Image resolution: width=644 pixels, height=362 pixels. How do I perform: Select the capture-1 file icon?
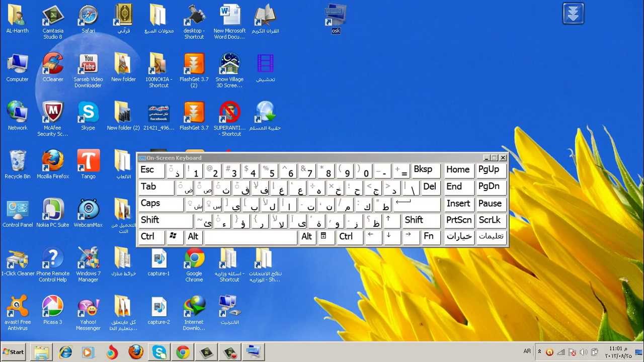click(x=159, y=261)
